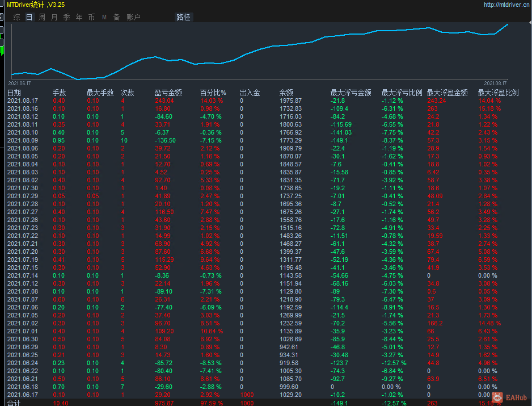
Task: Select the 日 daily statistics tab
Action: pyautogui.click(x=29, y=17)
